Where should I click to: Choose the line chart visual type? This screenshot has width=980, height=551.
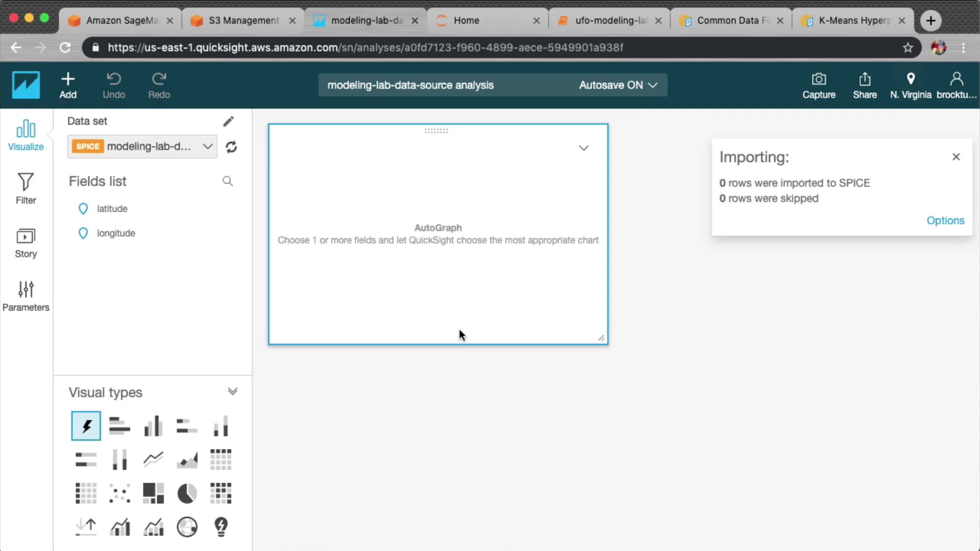pyautogui.click(x=153, y=460)
